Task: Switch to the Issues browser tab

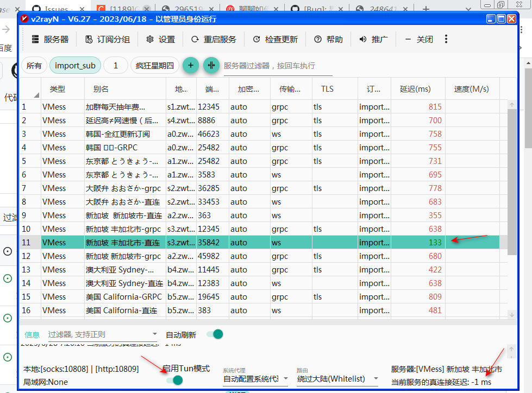Action: point(58,9)
